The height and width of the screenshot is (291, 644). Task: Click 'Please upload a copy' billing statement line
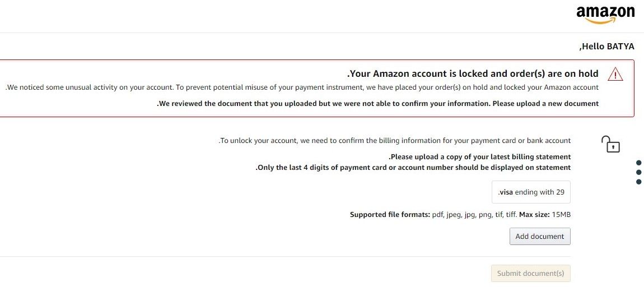coord(479,157)
